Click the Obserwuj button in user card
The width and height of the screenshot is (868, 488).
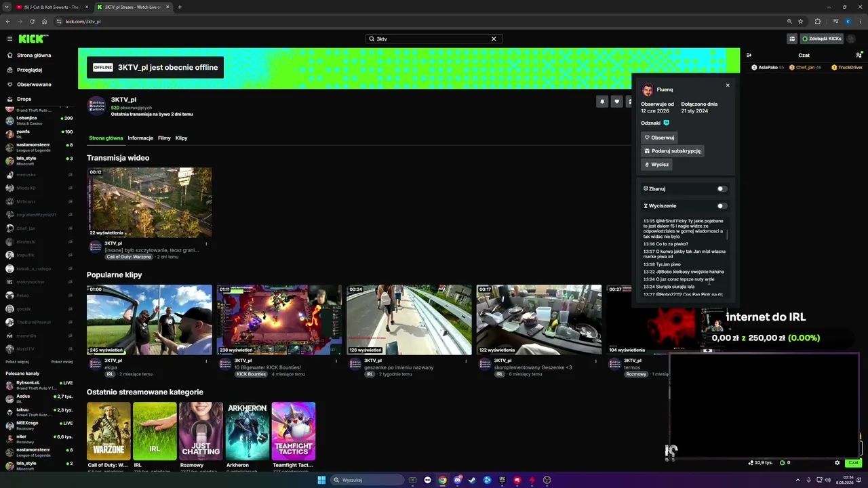659,138
